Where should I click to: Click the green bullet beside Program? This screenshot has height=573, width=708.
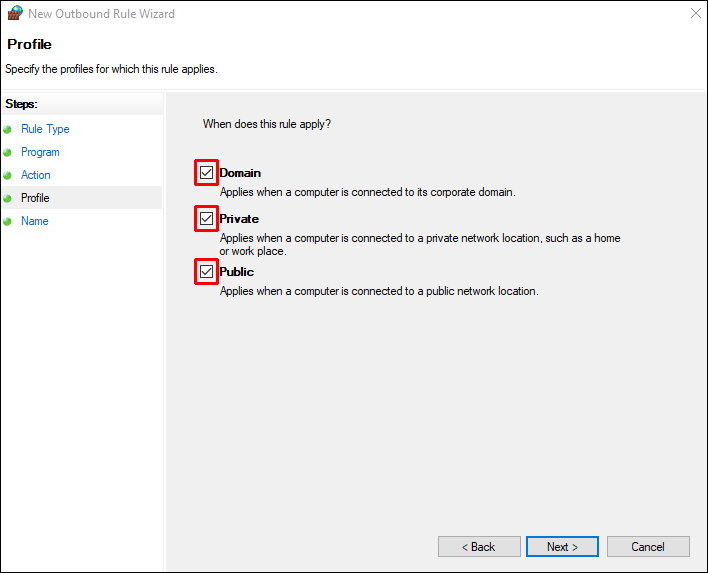[8, 152]
